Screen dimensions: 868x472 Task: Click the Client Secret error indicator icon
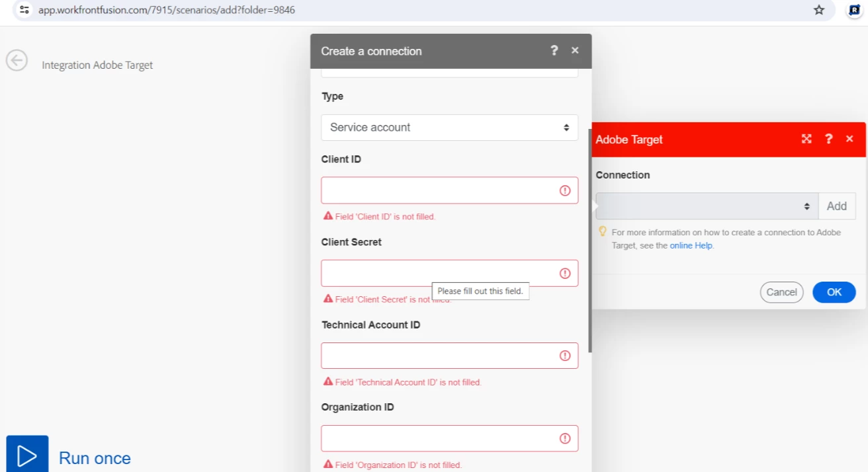[x=565, y=273]
